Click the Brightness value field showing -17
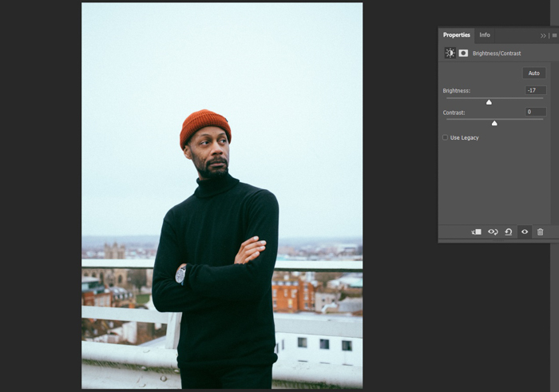The height and width of the screenshot is (392, 559). [x=535, y=90]
